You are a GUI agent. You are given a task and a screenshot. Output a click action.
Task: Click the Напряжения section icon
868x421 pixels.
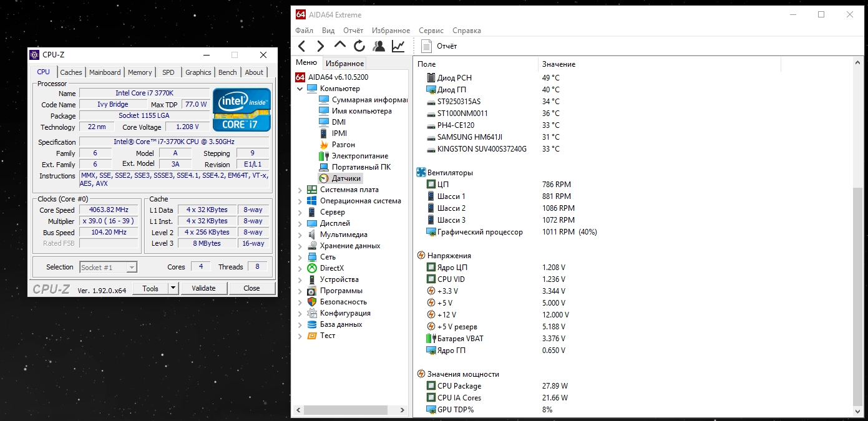(x=421, y=256)
